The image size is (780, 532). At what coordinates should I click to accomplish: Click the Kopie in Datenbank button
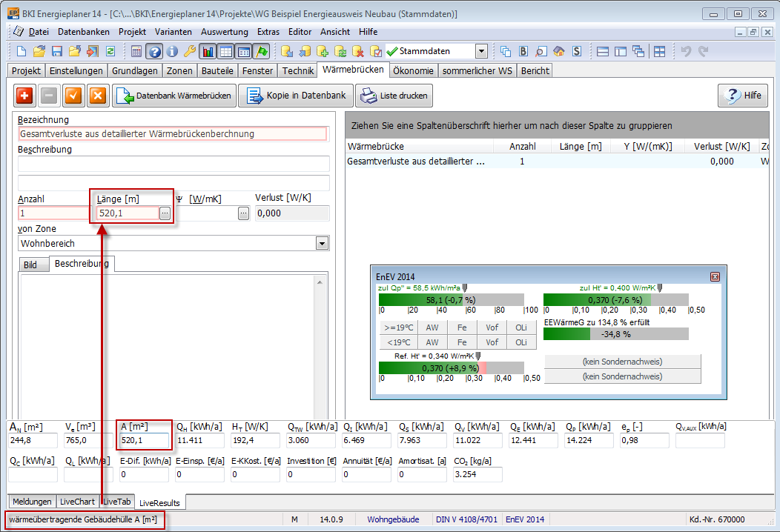(296, 96)
